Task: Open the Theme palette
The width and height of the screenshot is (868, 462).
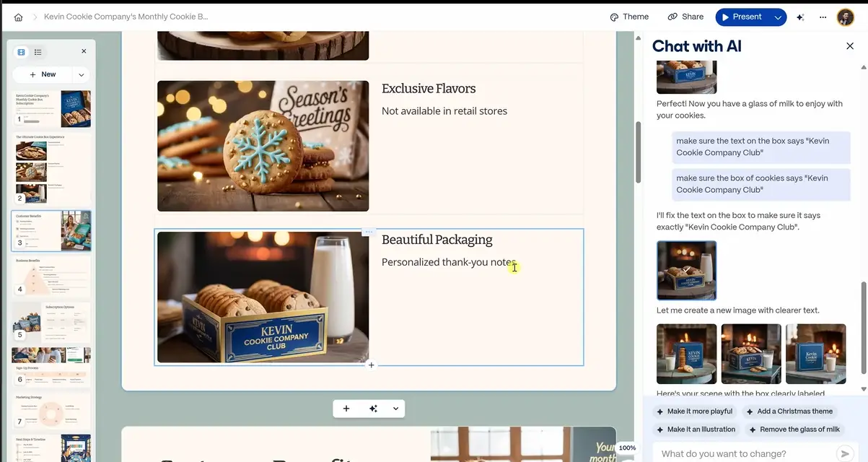Action: coord(629,17)
